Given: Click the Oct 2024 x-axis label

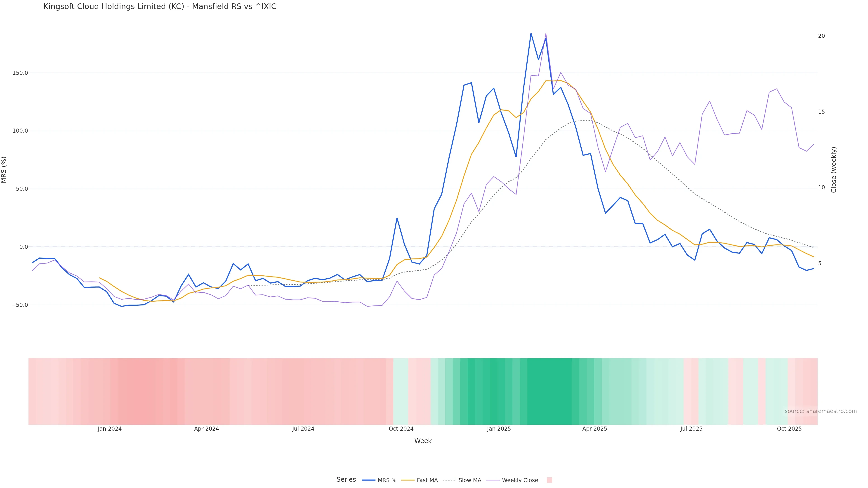Looking at the screenshot, I should (401, 429).
